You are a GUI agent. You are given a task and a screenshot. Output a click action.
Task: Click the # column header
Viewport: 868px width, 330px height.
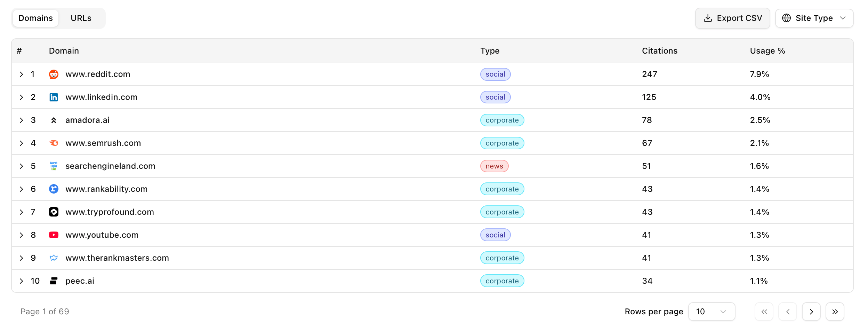19,51
